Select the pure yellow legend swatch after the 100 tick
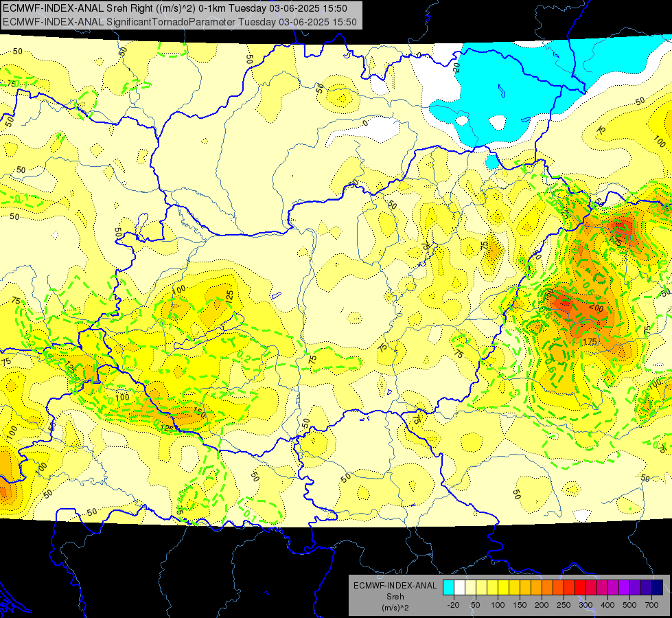Image resolution: width=672 pixels, height=618 pixels. (x=504, y=587)
